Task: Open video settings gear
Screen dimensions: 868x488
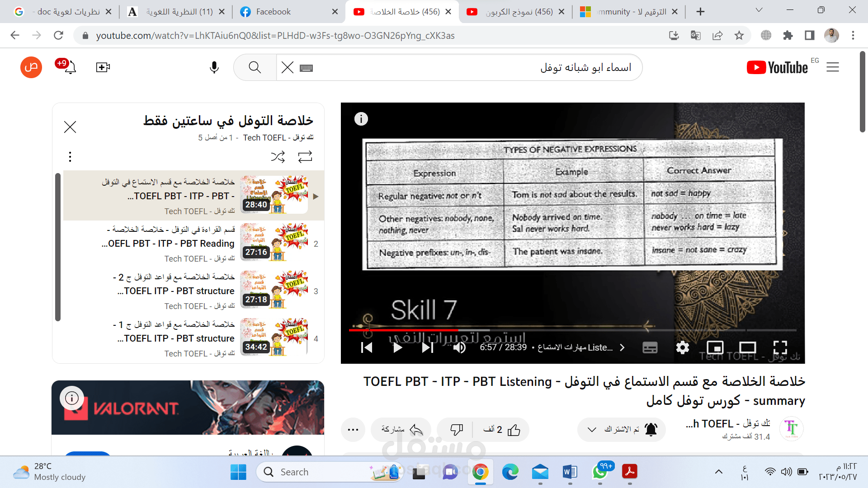Action: (x=682, y=347)
